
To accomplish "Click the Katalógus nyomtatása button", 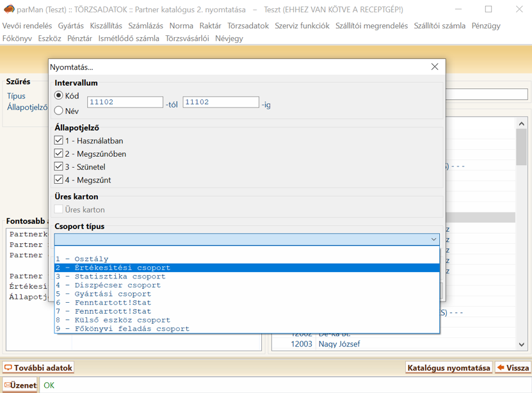I will pyautogui.click(x=449, y=367).
